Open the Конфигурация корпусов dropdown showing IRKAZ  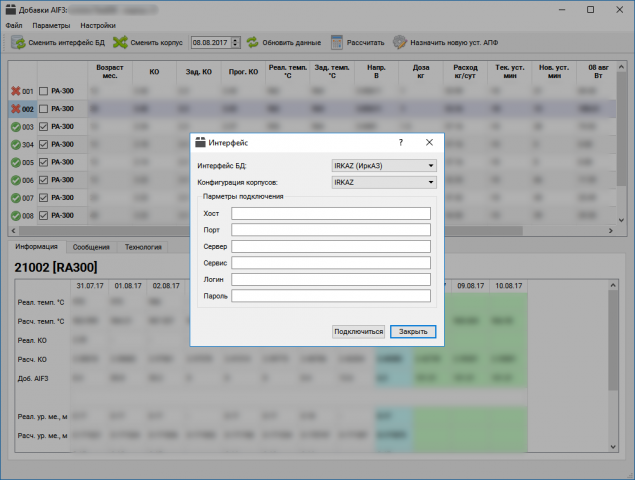pos(384,182)
